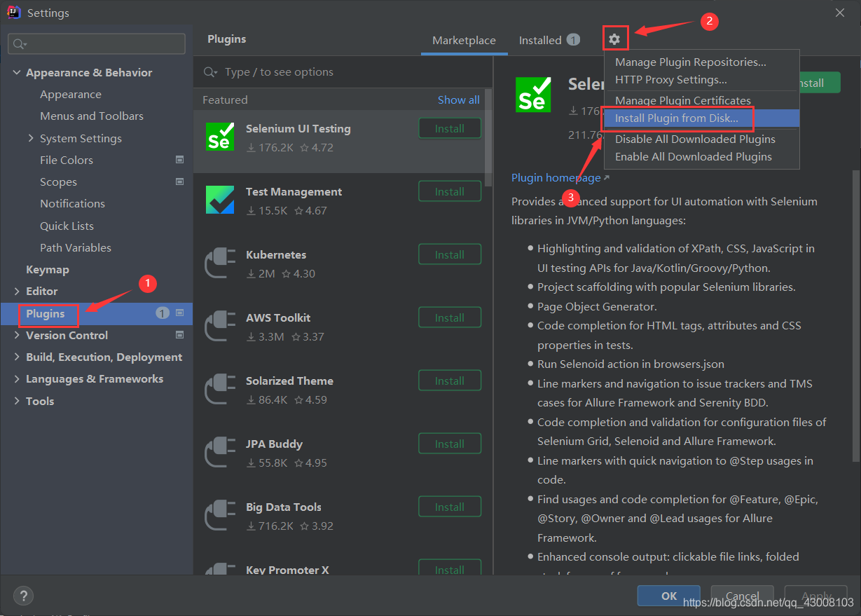Click the help question mark icon

[x=23, y=596]
